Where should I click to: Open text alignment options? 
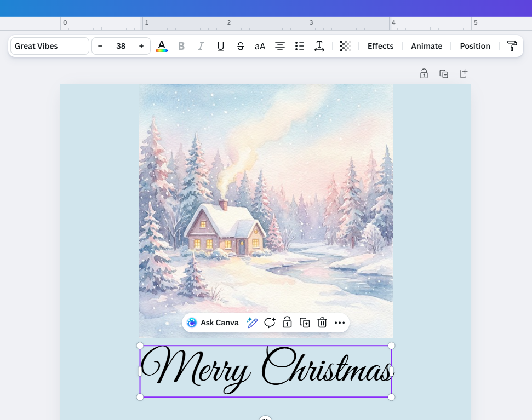tap(280, 46)
